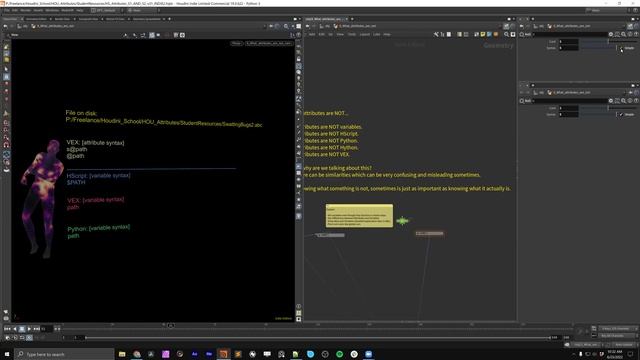Click the orange icon in network toolbar

click(x=496, y=35)
